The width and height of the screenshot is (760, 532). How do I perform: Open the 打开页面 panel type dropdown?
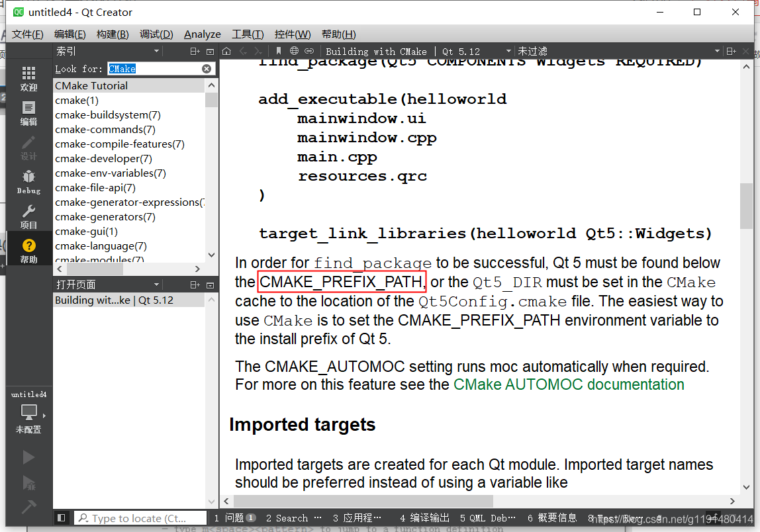156,285
